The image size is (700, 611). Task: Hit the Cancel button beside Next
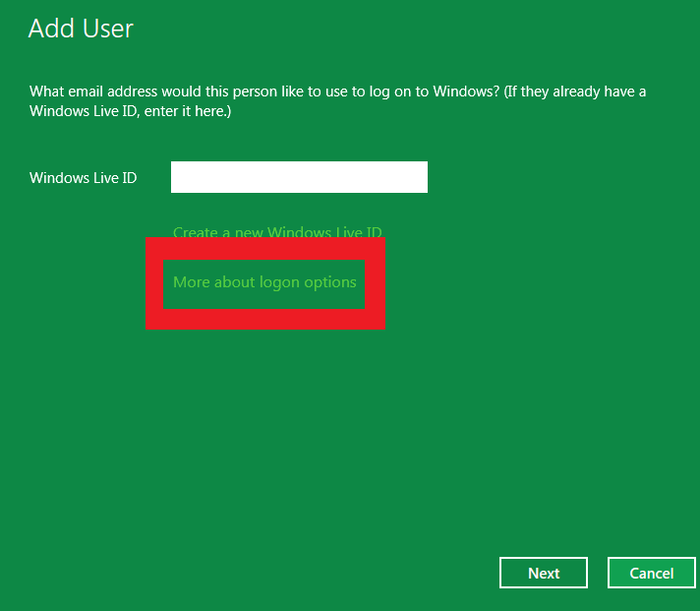pyautogui.click(x=652, y=573)
